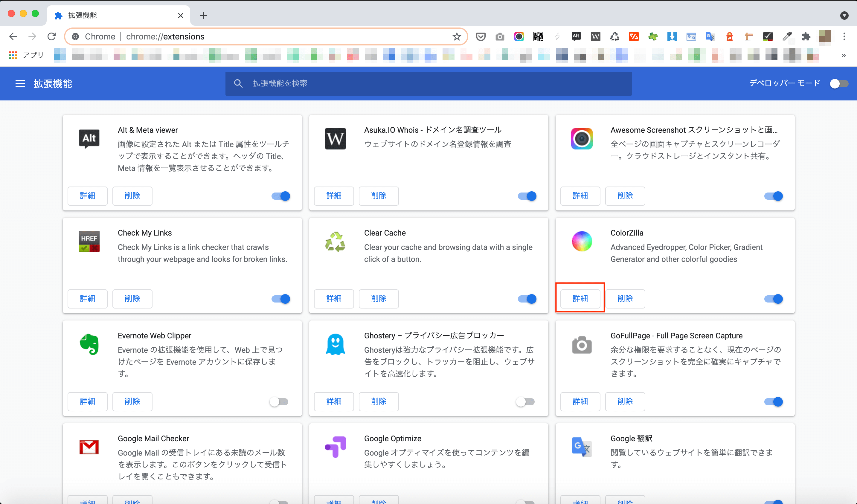Click the Alt & Meta viewer toolbar icon

(576, 36)
